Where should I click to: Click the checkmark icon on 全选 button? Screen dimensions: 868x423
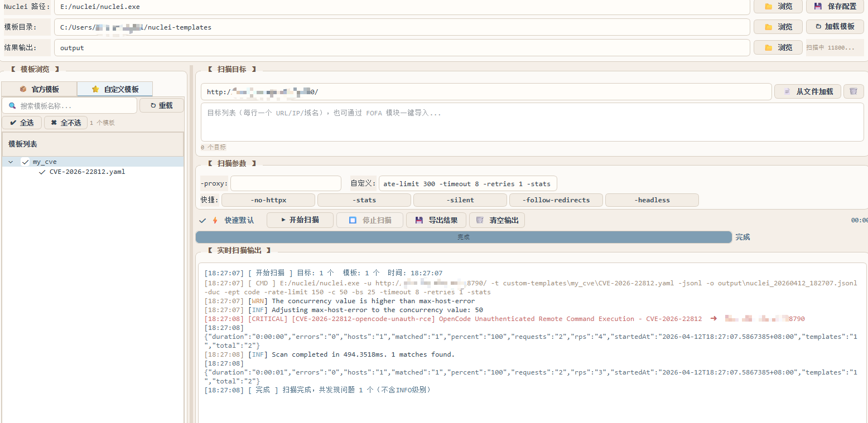point(13,123)
